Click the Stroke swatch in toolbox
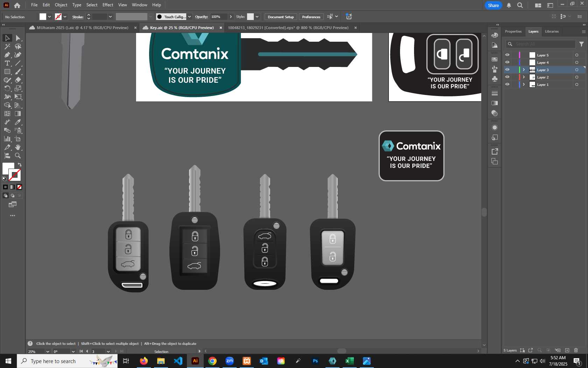 15,175
